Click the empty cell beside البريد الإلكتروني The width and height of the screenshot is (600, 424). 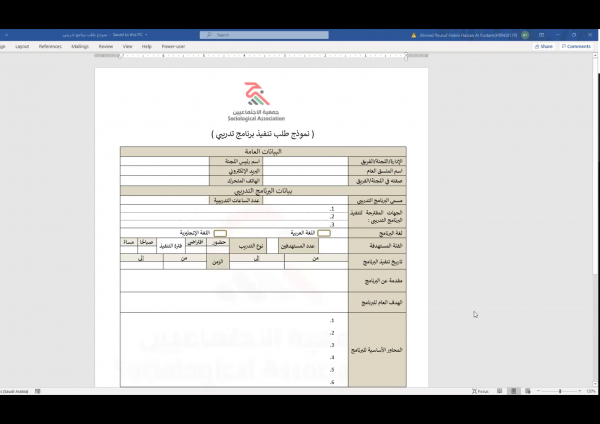click(x=165, y=171)
